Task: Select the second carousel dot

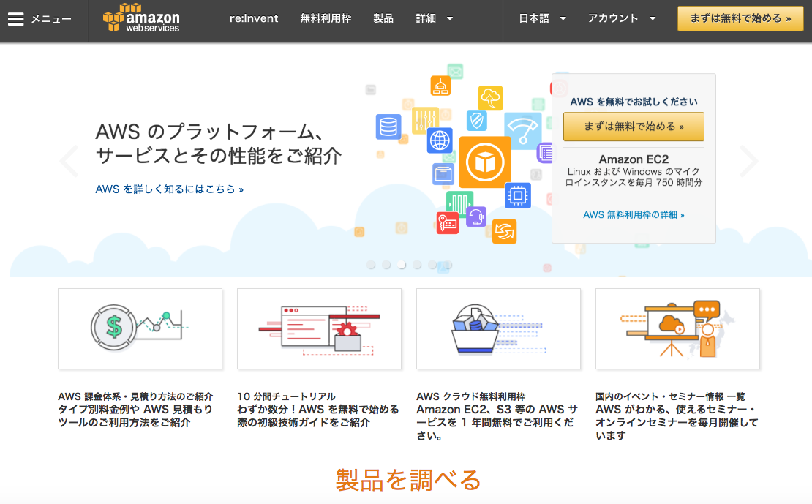Action: (386, 265)
